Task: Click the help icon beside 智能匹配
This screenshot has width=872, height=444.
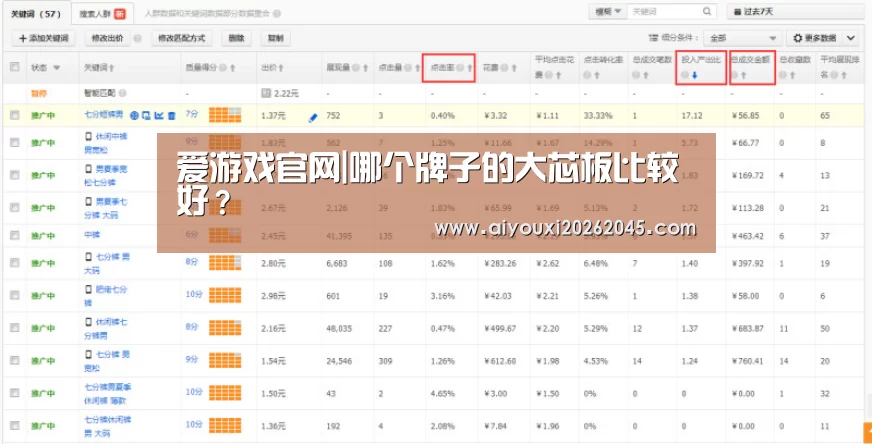Action: pos(122,93)
